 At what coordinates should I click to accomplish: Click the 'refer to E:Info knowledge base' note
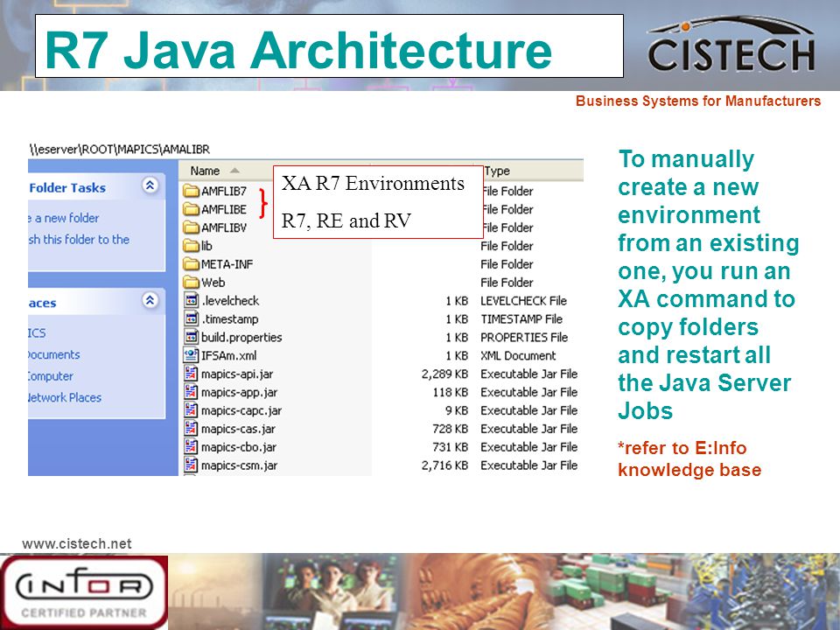click(x=689, y=458)
